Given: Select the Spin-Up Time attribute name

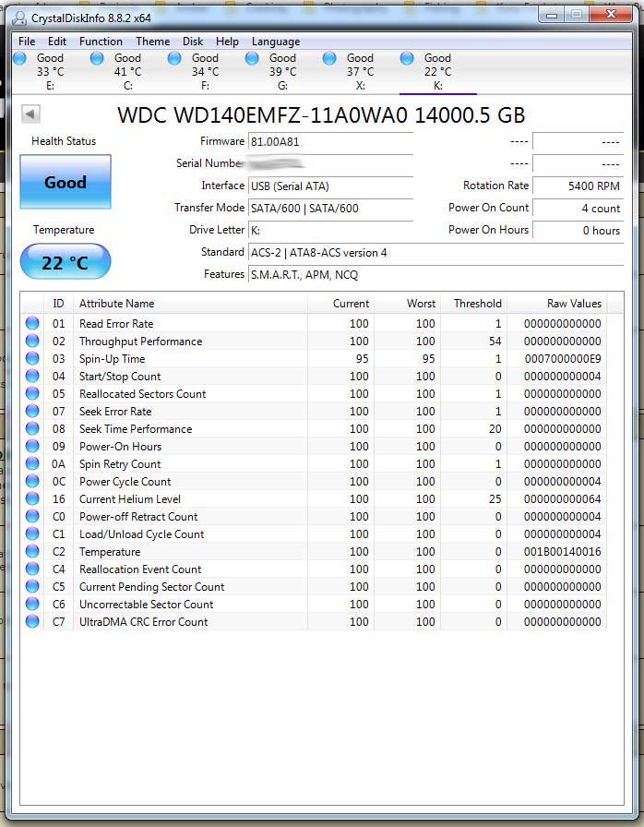Looking at the screenshot, I should (113, 359).
